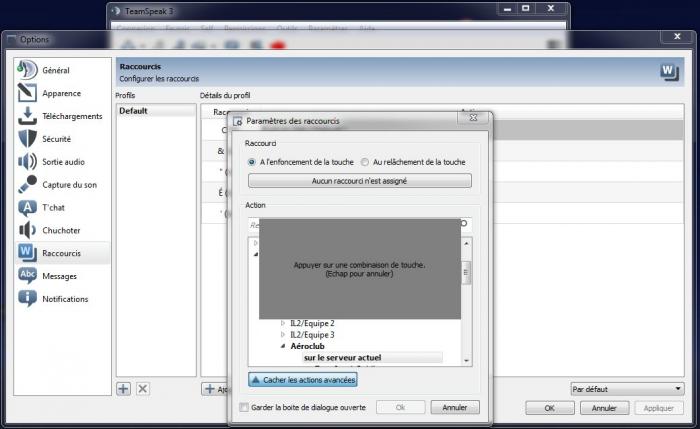
Task: Click the Appliquer button
Action: point(659,408)
